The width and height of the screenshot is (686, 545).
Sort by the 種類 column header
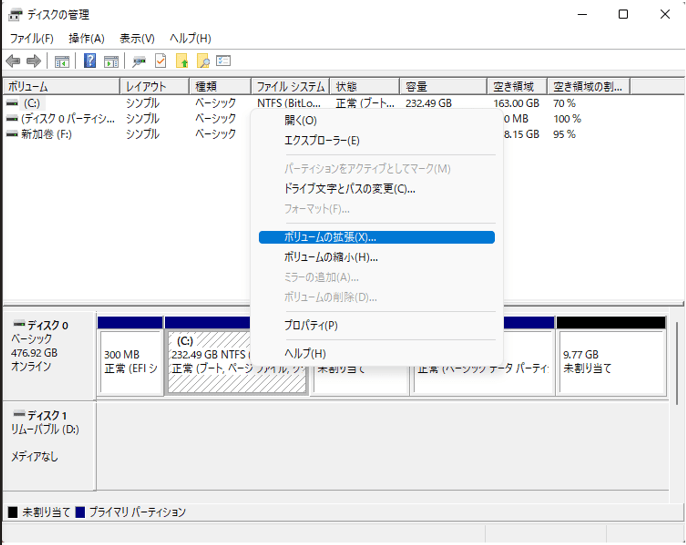[220, 87]
